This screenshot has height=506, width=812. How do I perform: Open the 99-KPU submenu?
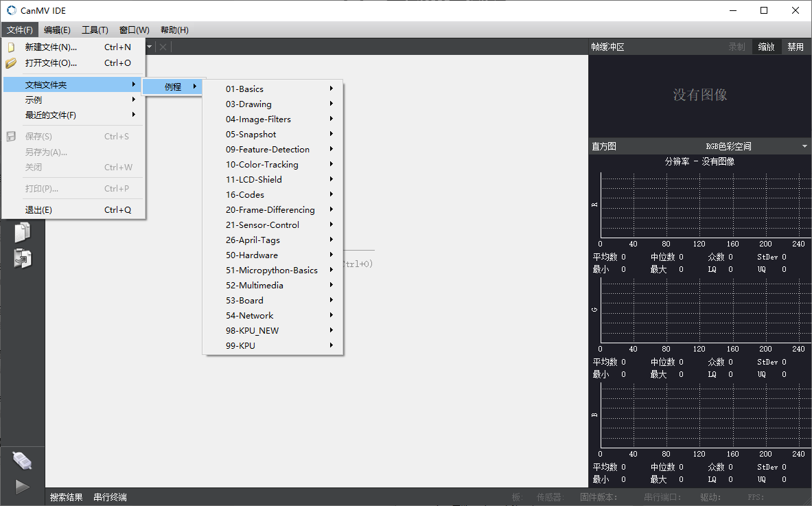click(x=273, y=345)
